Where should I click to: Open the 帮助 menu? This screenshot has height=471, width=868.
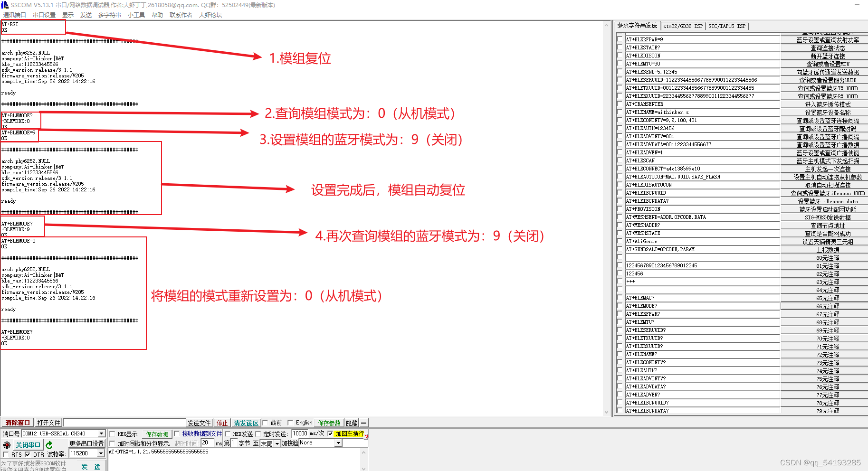coord(157,15)
